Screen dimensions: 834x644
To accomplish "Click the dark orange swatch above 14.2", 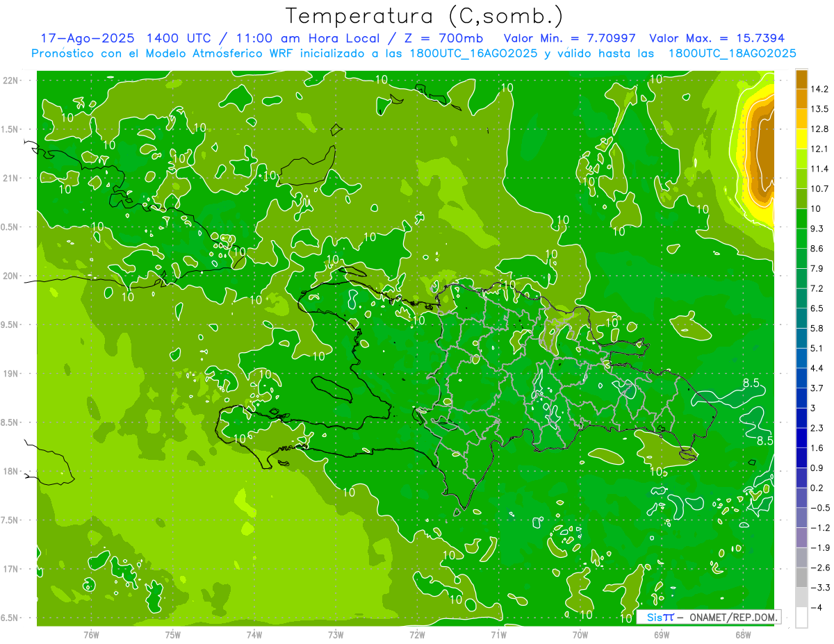I will (801, 79).
